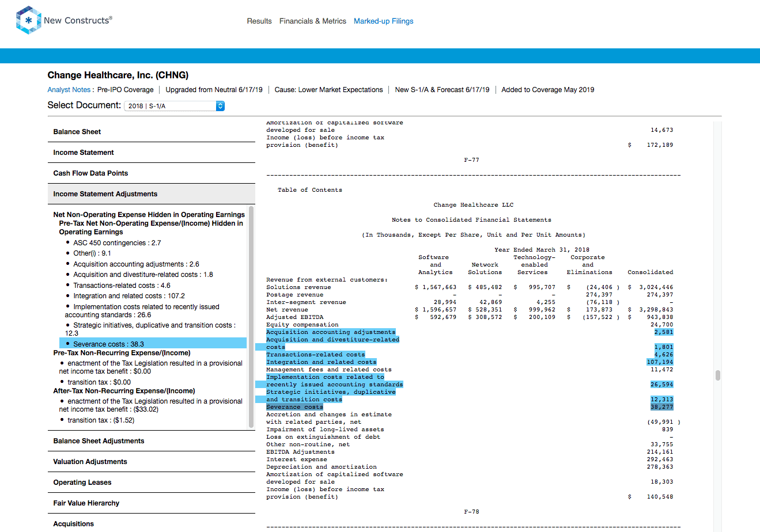The width and height of the screenshot is (760, 532).
Task: Click the Analyst Notes link
Action: pyautogui.click(x=69, y=90)
